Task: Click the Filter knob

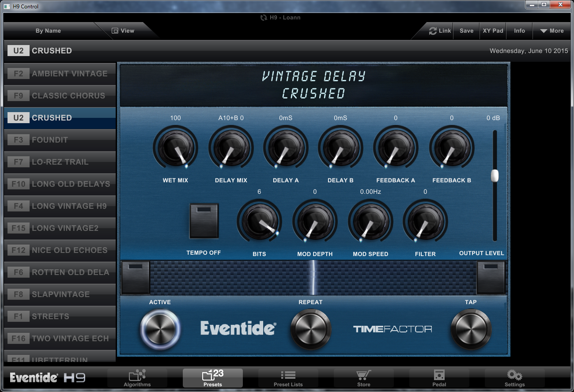Action: point(425,221)
